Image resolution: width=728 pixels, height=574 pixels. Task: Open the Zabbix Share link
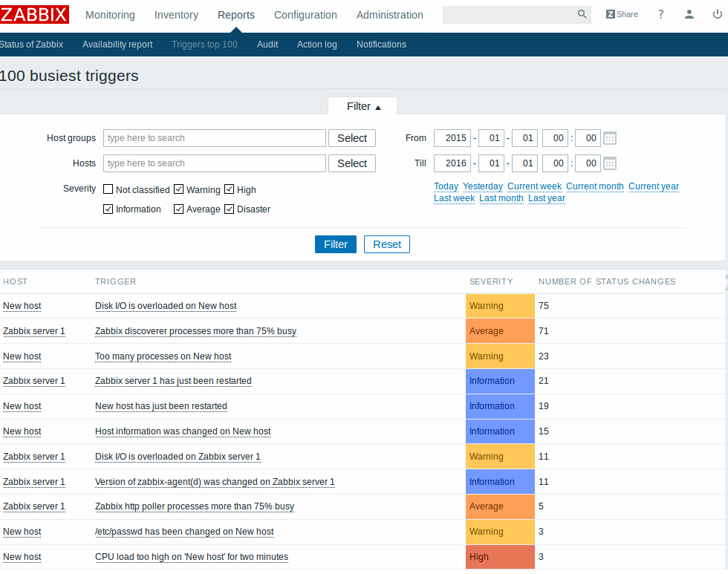click(x=622, y=14)
